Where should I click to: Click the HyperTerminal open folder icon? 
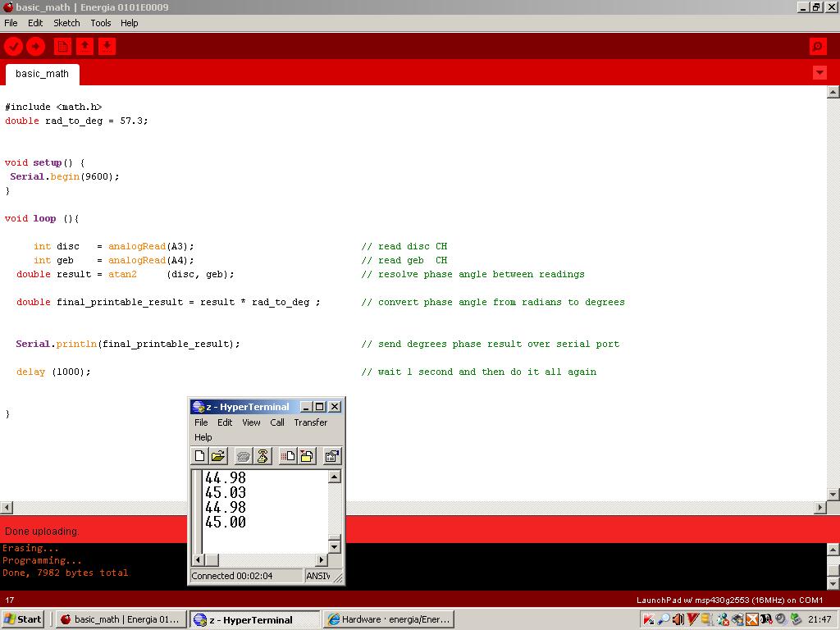[218, 456]
